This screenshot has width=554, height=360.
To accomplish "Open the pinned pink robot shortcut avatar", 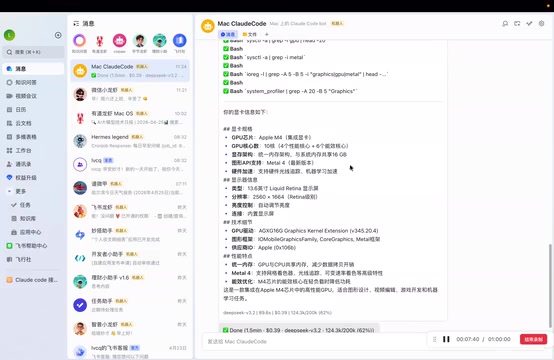I will [119, 41].
